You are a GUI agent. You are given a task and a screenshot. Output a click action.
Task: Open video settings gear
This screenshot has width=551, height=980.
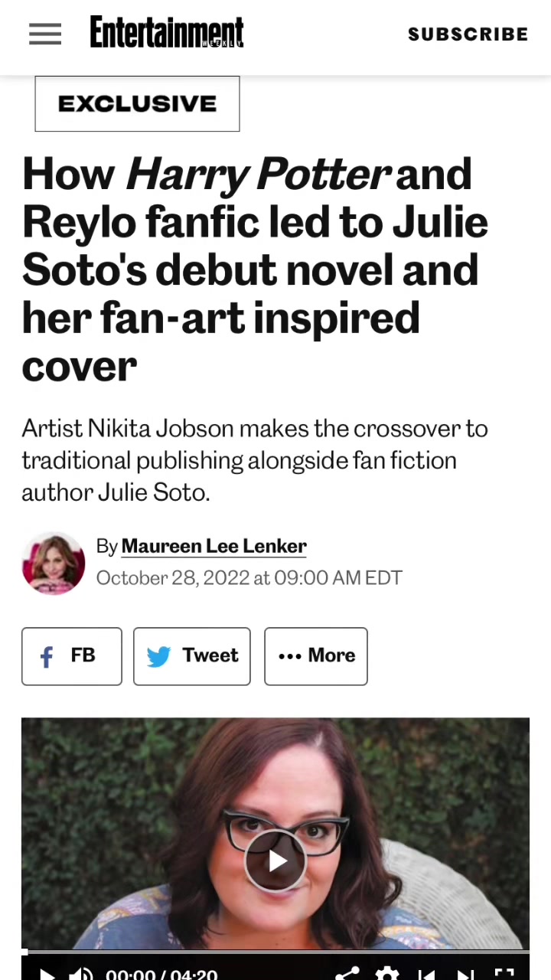point(387,974)
